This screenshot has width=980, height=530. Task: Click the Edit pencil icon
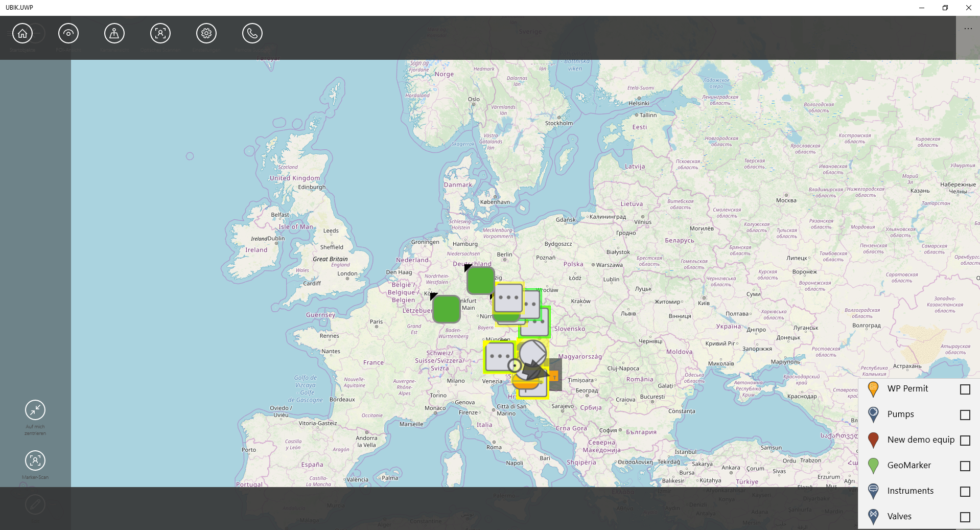point(35,505)
